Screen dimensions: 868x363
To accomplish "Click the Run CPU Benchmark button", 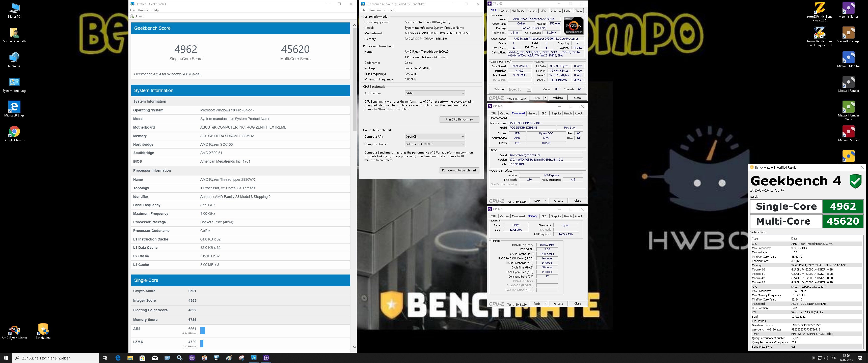I will coord(459,119).
